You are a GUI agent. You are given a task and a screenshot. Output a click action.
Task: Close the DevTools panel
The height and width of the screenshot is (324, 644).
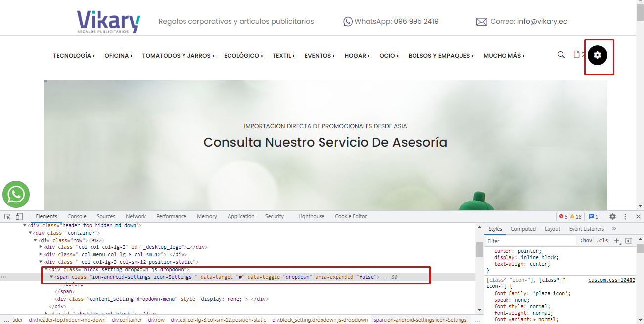(x=638, y=216)
